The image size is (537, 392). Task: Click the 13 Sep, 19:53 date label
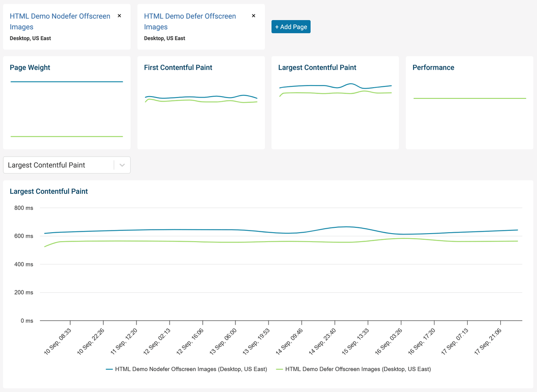[x=256, y=341]
